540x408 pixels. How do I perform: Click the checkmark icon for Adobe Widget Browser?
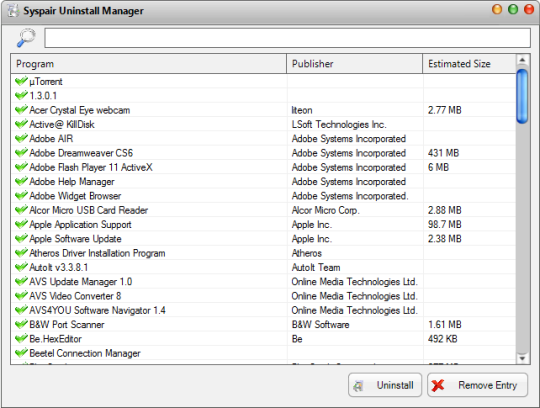(x=21, y=196)
